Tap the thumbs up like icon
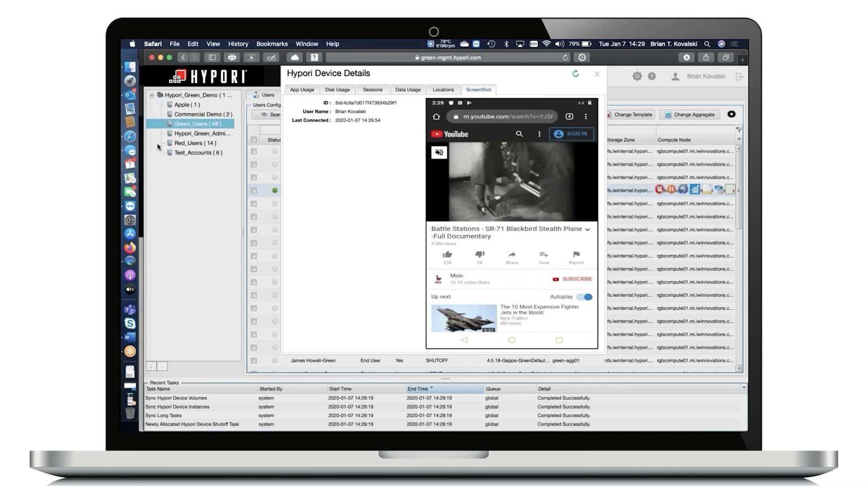 [x=447, y=254]
